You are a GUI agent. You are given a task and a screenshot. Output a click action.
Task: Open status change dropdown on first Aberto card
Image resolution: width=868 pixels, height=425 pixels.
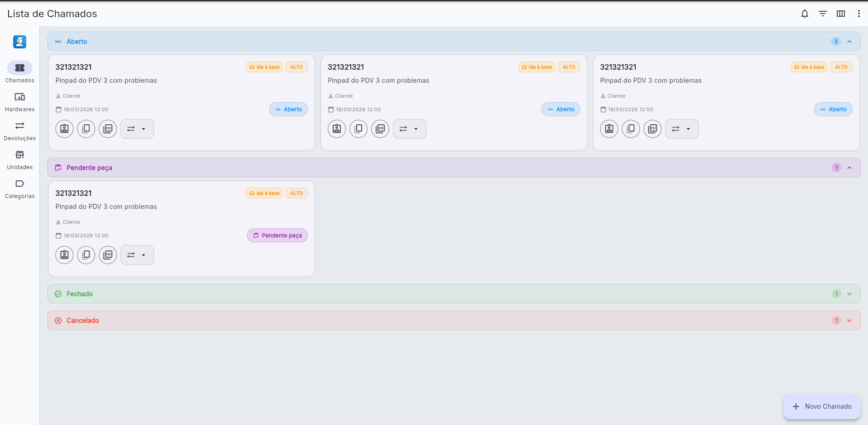click(x=137, y=129)
